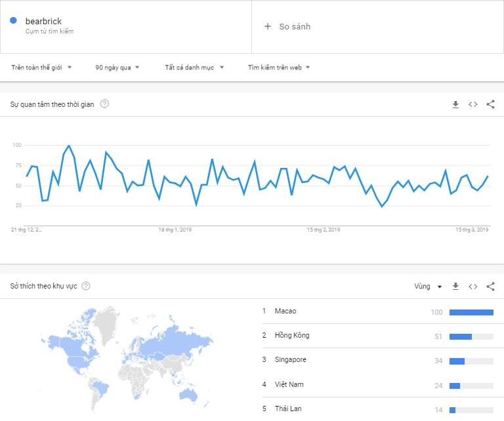Screen dimensions: 504x421
Task: Open the '90 ngày qua' time range dropdown
Action: [117, 67]
